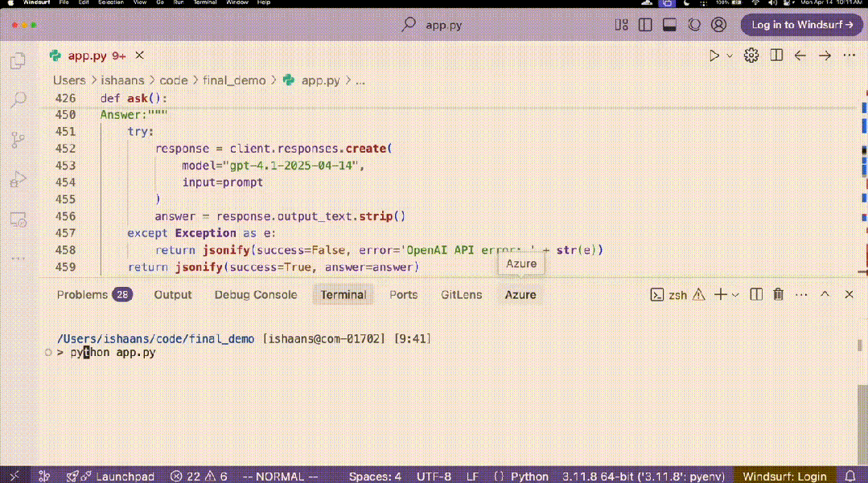Open the Search view in sidebar
The width and height of the screenshot is (868, 483).
[x=18, y=100]
